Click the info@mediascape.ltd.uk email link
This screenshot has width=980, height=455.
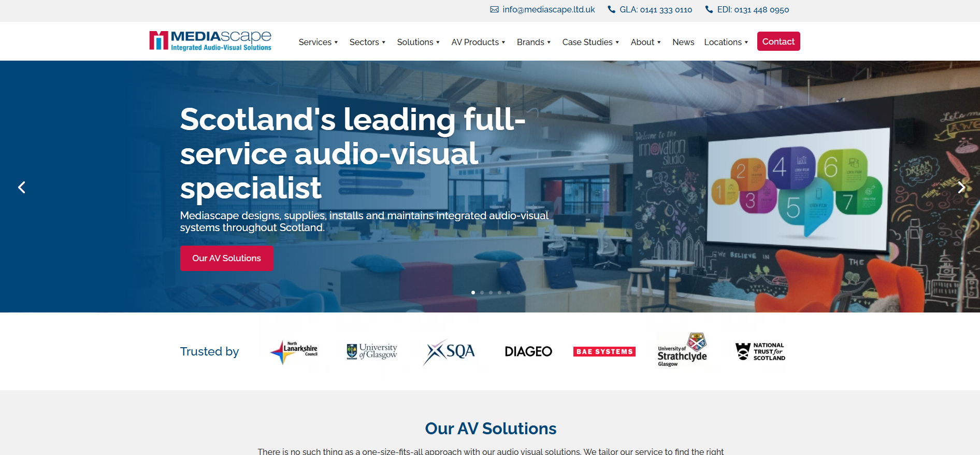[548, 9]
